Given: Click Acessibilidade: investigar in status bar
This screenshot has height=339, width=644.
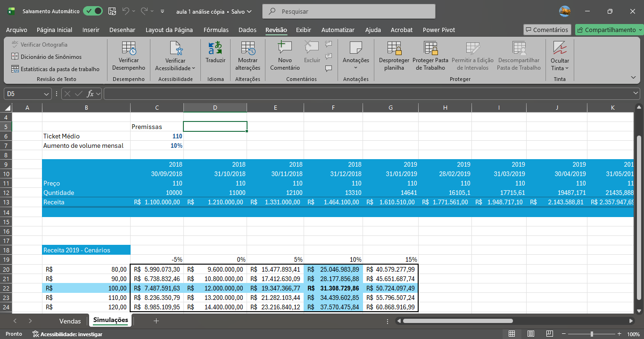Looking at the screenshot, I should (67, 334).
